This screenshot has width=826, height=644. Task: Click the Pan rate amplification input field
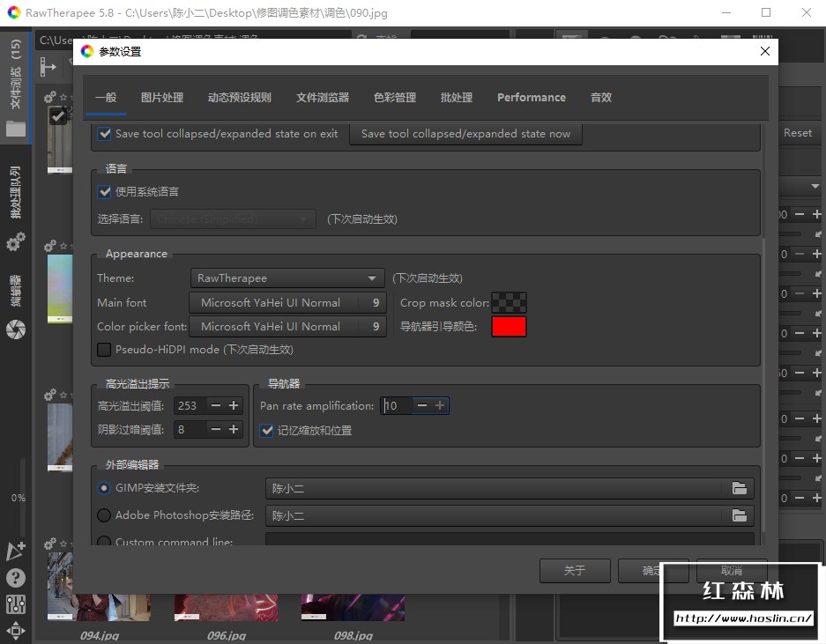pos(397,405)
